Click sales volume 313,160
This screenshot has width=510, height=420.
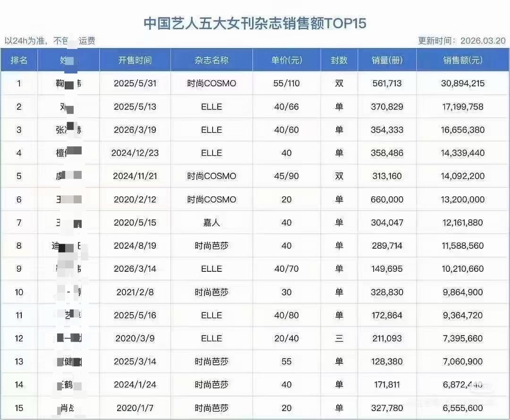(x=387, y=176)
